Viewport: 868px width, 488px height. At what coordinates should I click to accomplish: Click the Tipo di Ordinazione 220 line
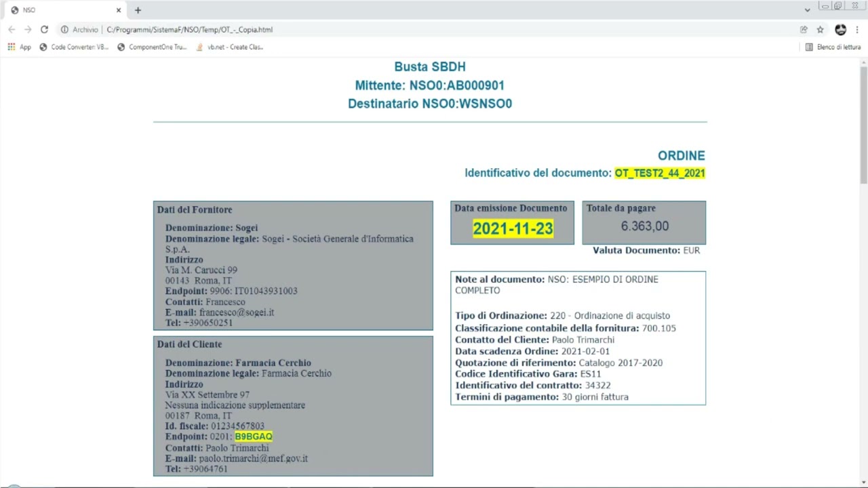563,316
